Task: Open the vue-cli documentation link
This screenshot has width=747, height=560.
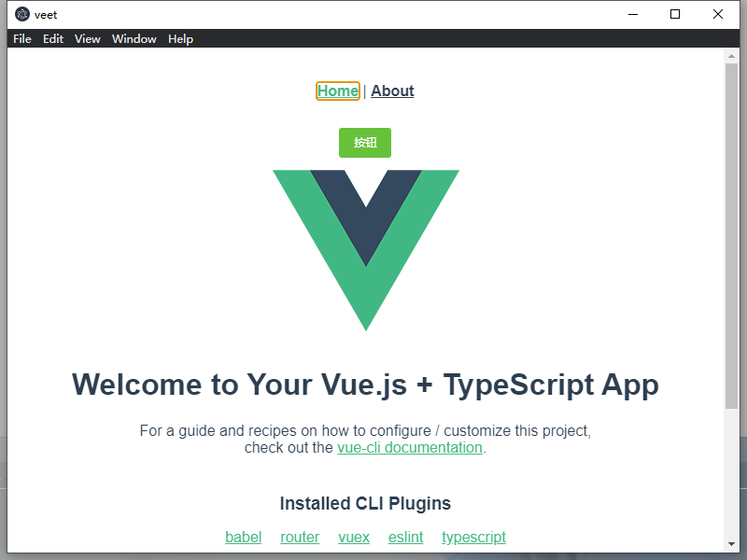Action: (x=410, y=448)
